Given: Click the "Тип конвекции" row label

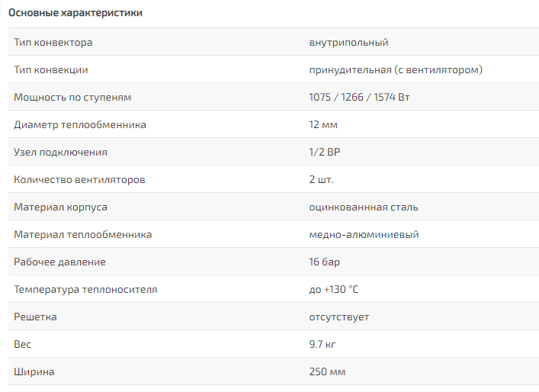Looking at the screenshot, I should (51, 70).
